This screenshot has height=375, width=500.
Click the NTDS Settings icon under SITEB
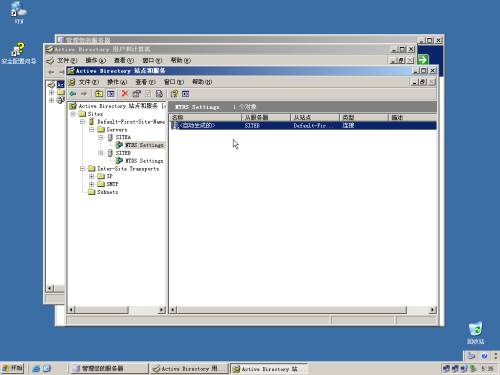119,161
